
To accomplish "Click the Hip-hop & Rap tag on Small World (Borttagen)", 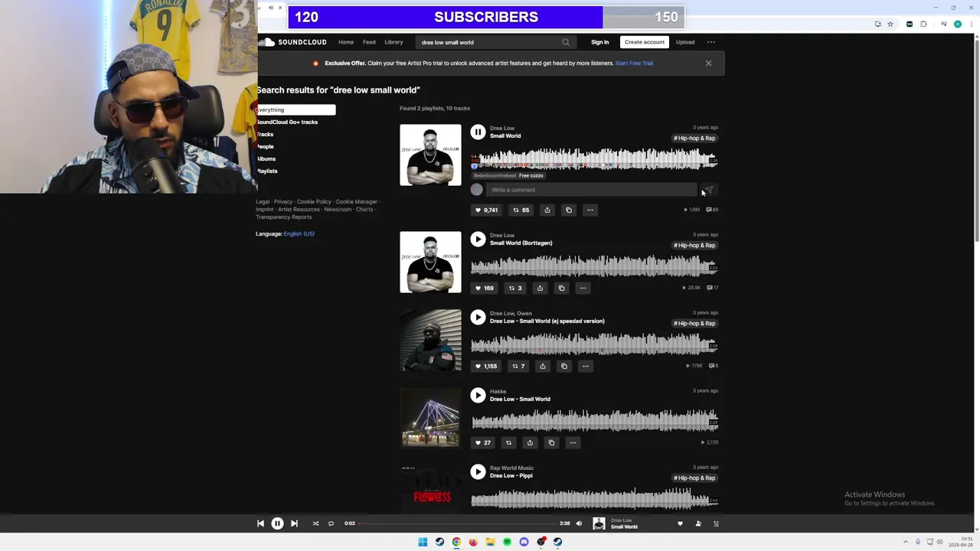I will tap(694, 245).
